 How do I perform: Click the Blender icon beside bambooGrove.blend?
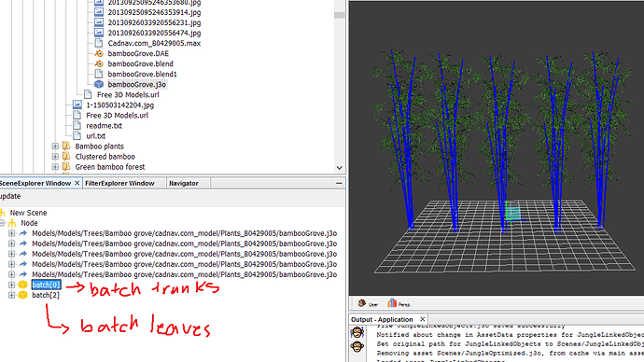[99, 63]
